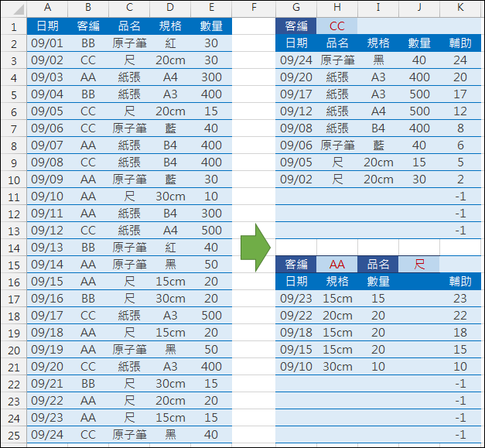This screenshot has height=448, width=485.
Task: Click cell D11 with 30cm
Action: pos(170,197)
